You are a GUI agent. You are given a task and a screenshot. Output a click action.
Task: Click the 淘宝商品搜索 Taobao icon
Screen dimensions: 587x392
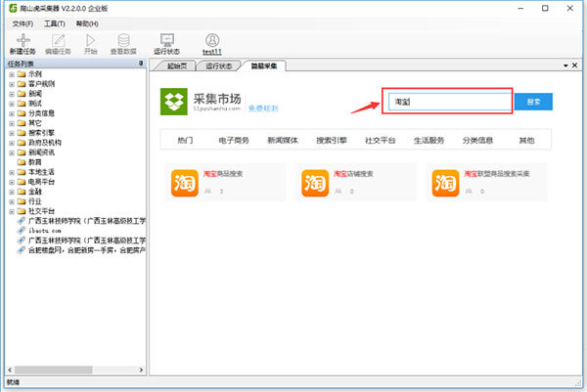pos(185,183)
